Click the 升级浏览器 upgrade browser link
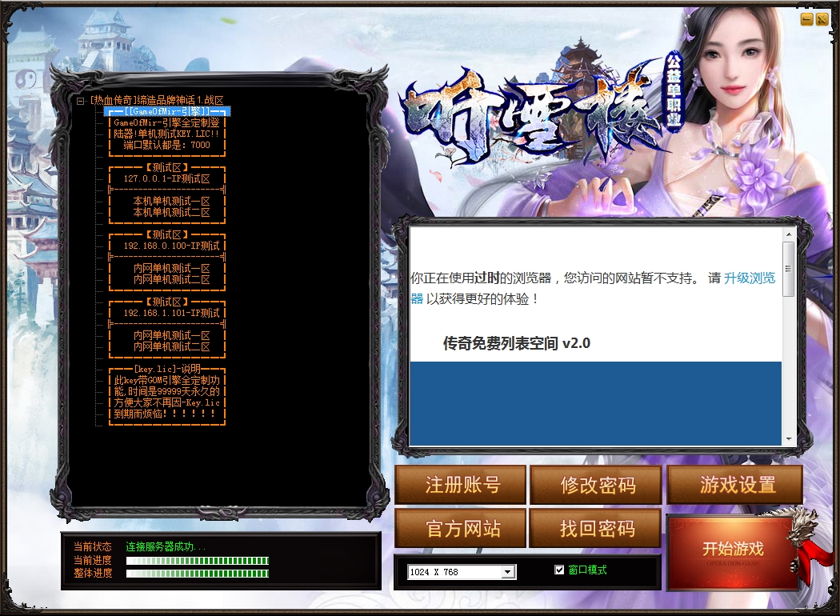 [x=749, y=278]
